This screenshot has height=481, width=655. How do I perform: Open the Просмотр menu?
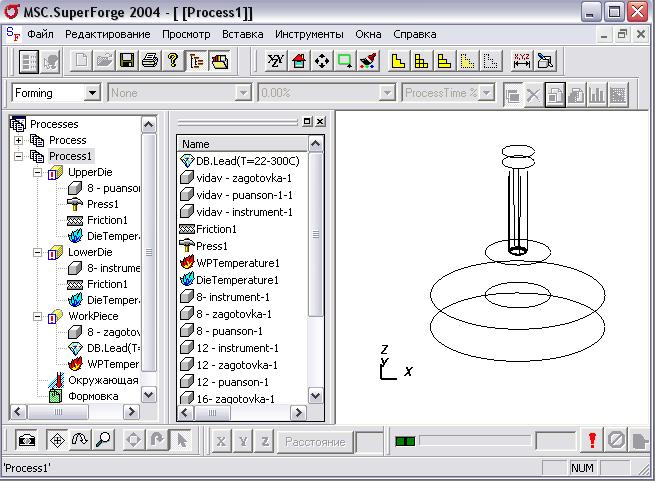(x=186, y=34)
